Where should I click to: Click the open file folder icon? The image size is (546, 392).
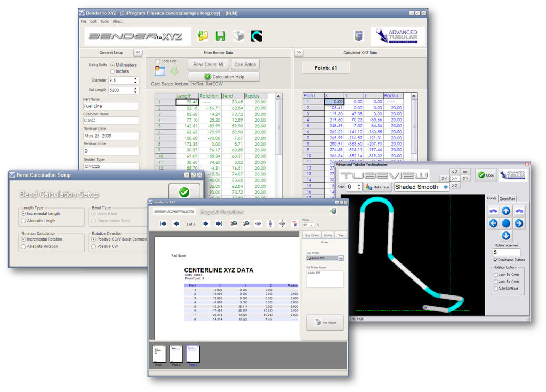coord(203,36)
